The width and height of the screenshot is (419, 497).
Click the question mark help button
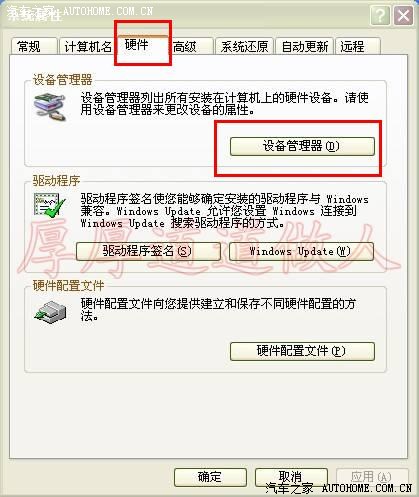pos(380,15)
